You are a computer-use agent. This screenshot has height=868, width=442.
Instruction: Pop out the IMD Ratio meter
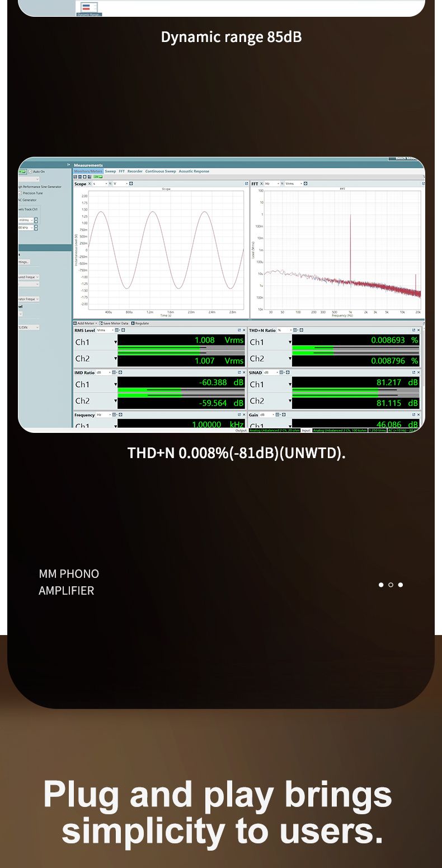coord(239,372)
